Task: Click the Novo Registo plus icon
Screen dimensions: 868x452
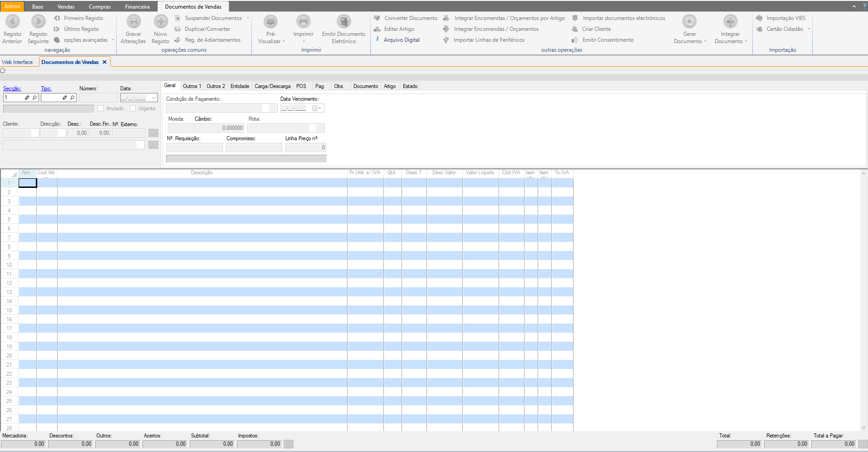Action: tap(161, 22)
